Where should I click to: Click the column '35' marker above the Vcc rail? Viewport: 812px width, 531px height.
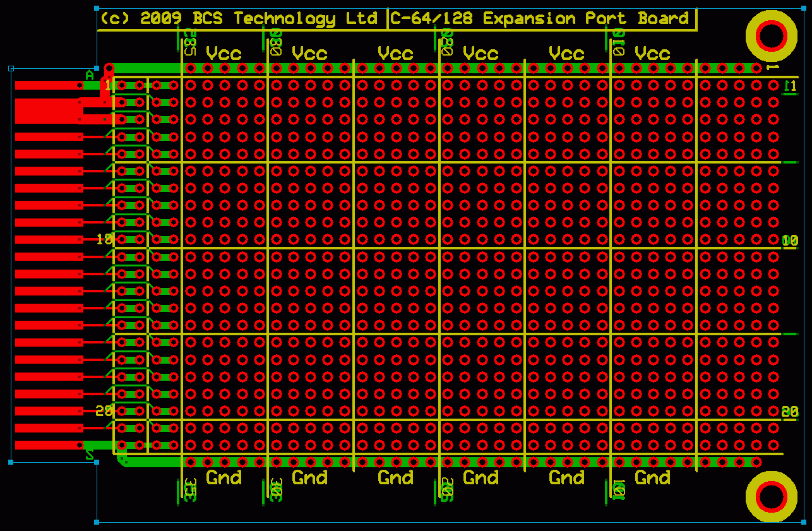[189, 42]
